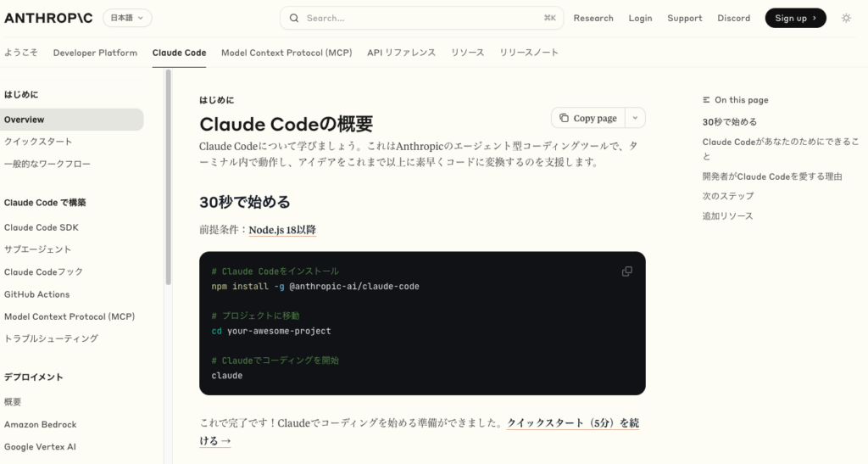Open サブエージェント sidebar item
The image size is (868, 464).
[x=37, y=249]
